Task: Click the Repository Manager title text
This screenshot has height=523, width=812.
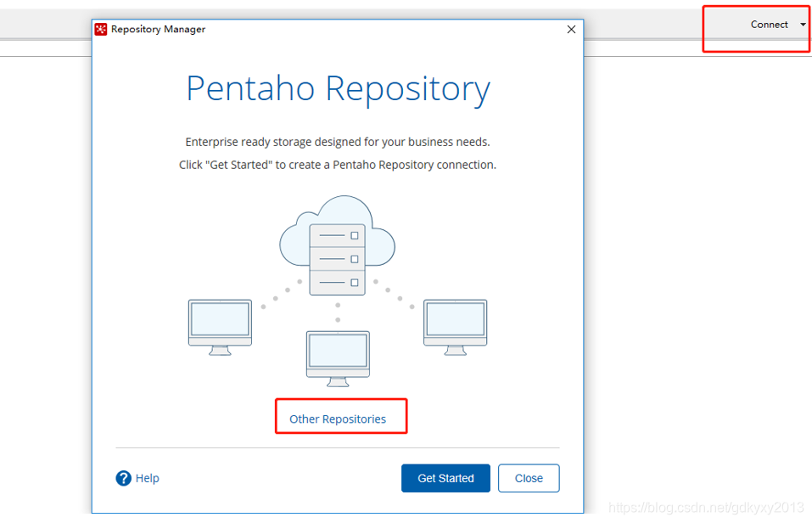Action: click(x=158, y=29)
